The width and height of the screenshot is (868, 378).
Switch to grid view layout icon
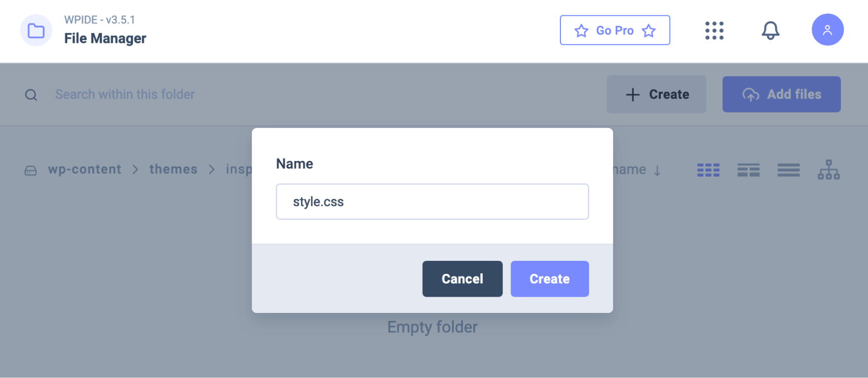coord(708,170)
